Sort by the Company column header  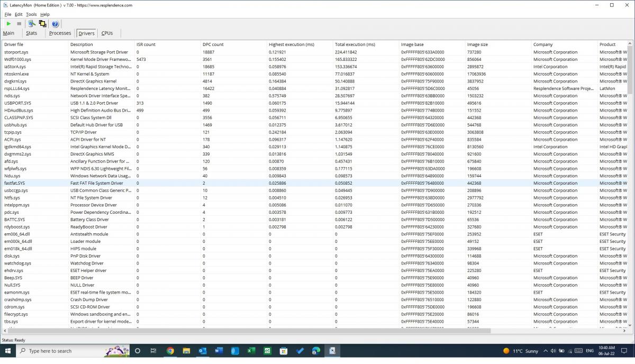click(x=564, y=44)
